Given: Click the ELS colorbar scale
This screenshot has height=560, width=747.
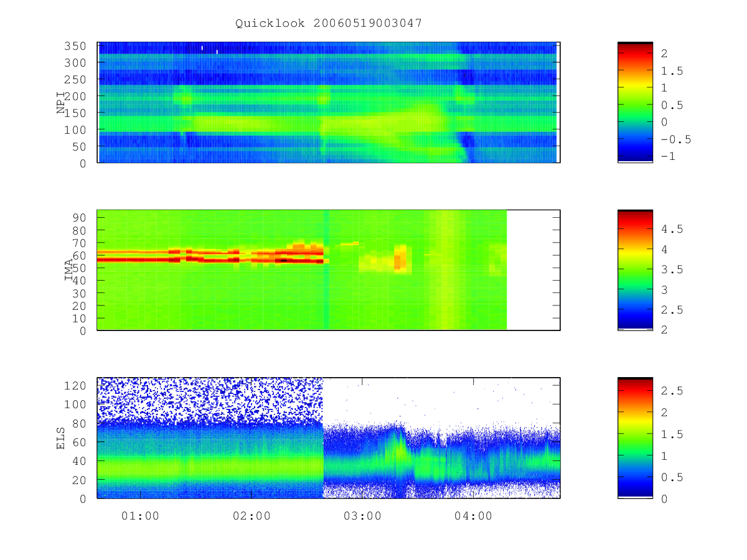Looking at the screenshot, I should pyautogui.click(x=635, y=437).
